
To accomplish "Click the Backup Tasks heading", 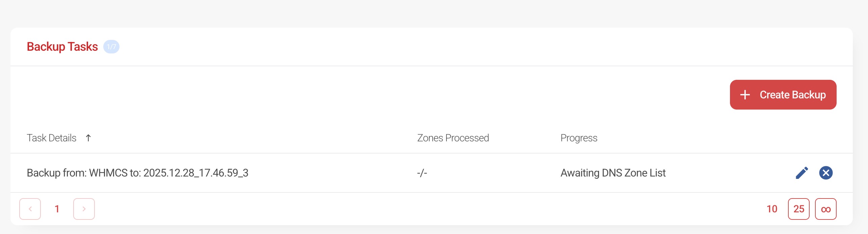I will (62, 47).
